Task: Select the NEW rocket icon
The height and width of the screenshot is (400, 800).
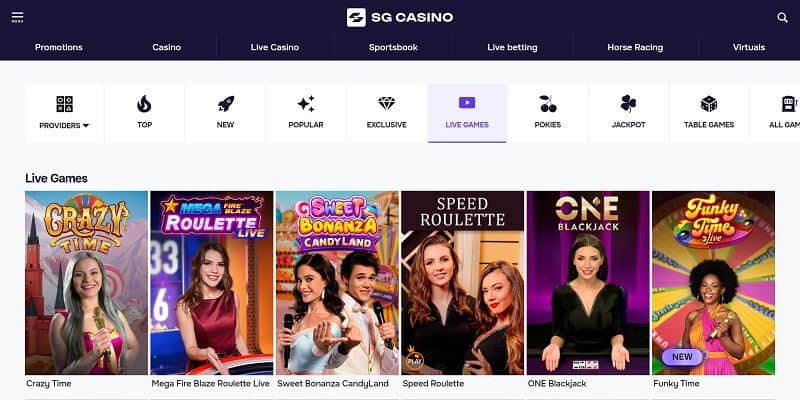Action: (x=226, y=104)
